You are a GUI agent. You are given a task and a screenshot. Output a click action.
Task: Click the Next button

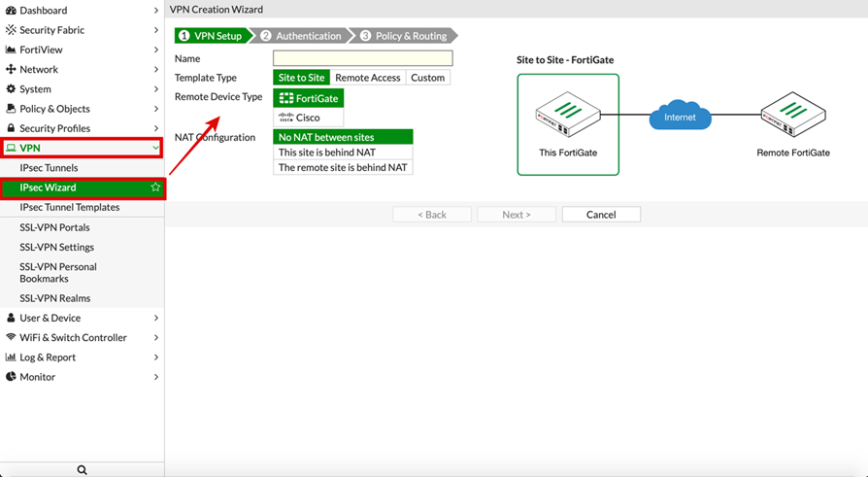coord(517,215)
